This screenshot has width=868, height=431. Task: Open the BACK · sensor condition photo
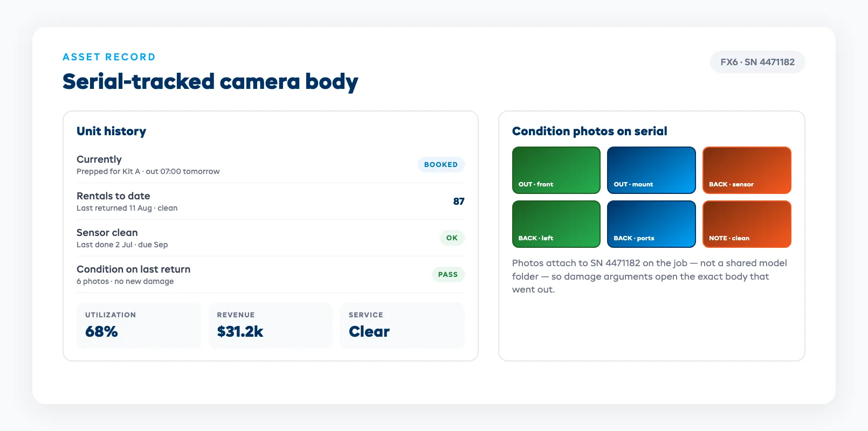click(x=747, y=170)
